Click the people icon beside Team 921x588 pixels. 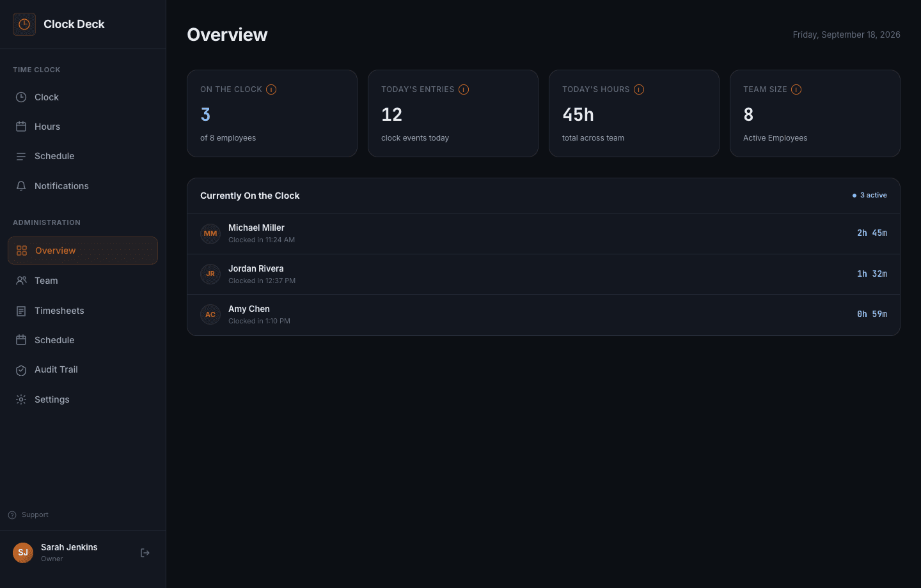point(21,281)
